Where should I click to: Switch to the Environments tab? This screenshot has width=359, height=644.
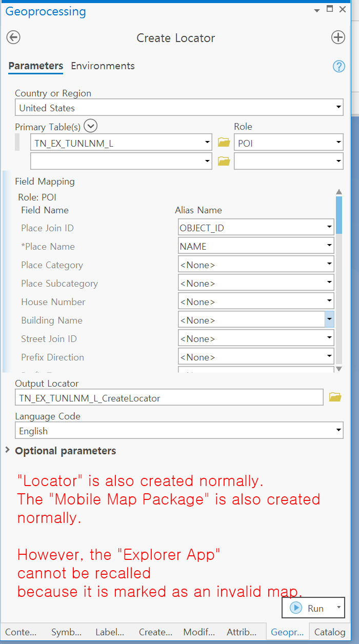pyautogui.click(x=103, y=66)
